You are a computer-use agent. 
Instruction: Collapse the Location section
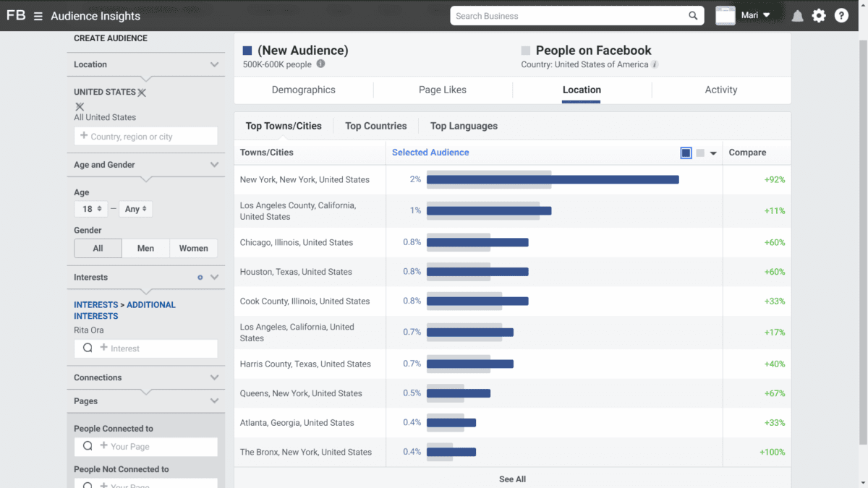click(214, 64)
